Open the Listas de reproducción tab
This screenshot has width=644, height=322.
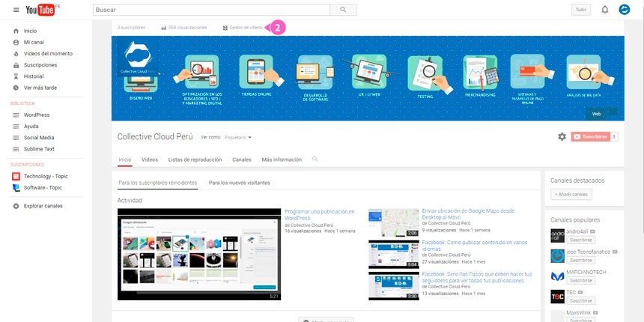(x=195, y=160)
